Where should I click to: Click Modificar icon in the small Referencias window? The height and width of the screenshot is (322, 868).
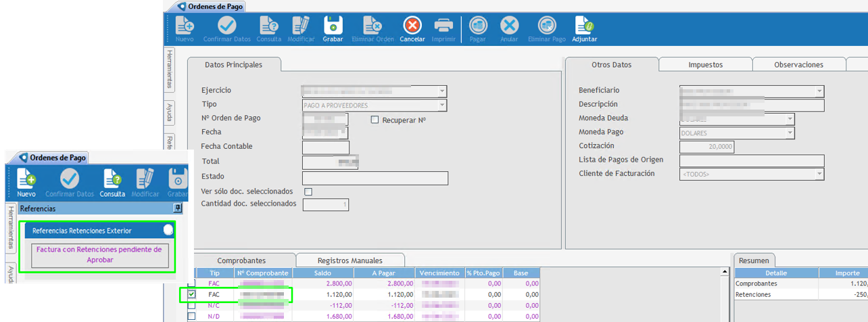(x=145, y=179)
